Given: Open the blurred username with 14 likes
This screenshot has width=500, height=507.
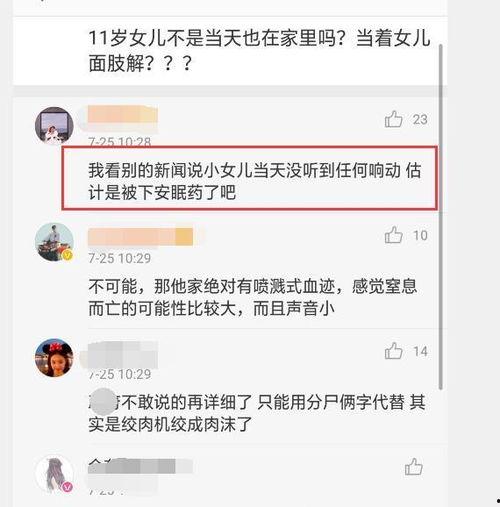Looking at the screenshot, I should tap(122, 354).
